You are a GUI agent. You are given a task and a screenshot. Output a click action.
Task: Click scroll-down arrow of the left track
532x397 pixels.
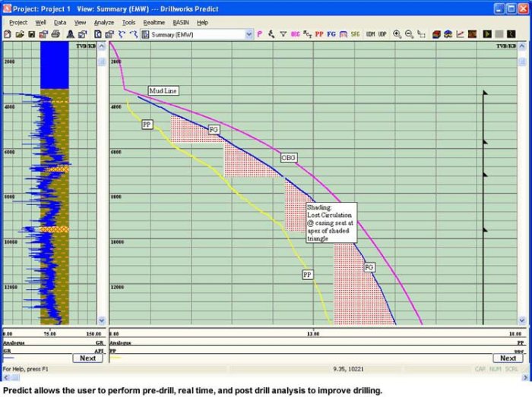(x=102, y=320)
